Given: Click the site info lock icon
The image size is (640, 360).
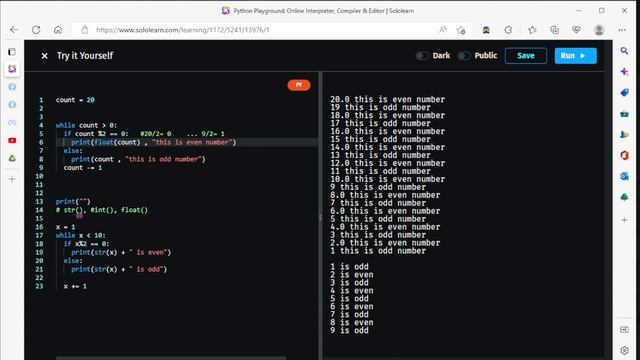Looking at the screenshot, I should [x=84, y=30].
